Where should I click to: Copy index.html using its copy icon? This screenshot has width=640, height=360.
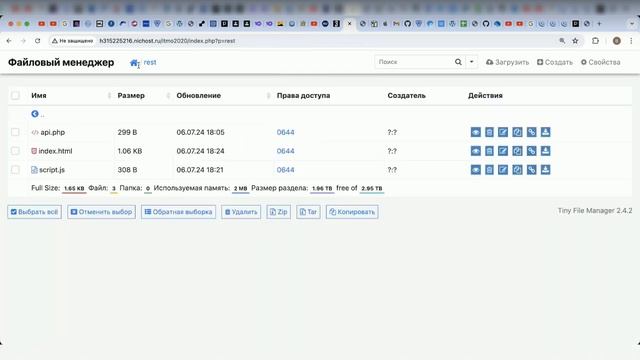click(x=517, y=151)
